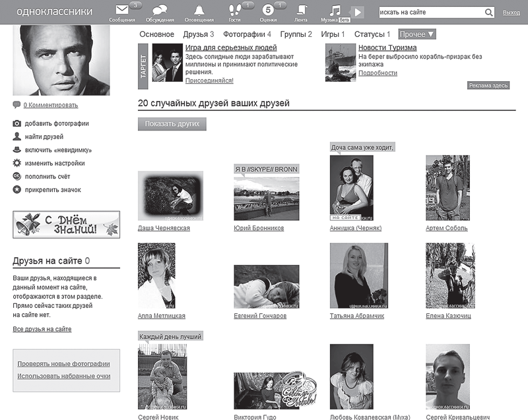Focus the искать на сайте search field

tap(431, 13)
